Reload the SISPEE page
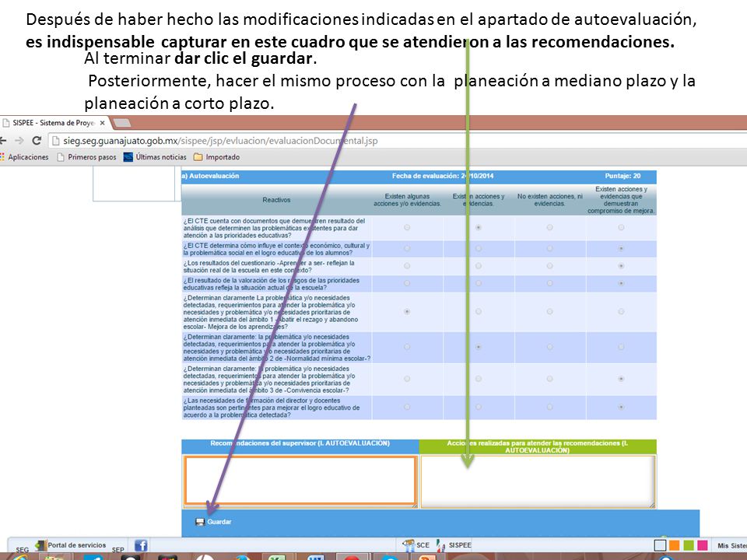Image resolution: width=747 pixels, height=560 pixels. tap(37, 141)
